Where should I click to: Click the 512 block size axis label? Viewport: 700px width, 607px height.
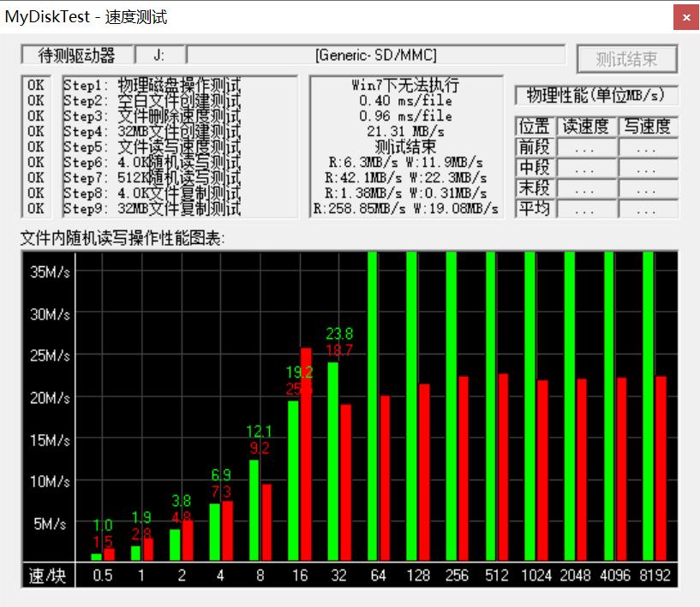coord(496,575)
